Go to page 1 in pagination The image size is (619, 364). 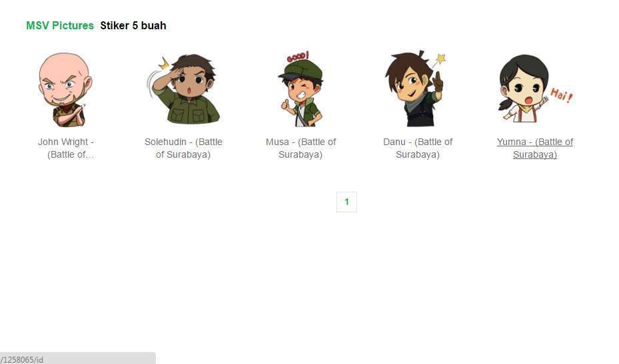click(346, 202)
